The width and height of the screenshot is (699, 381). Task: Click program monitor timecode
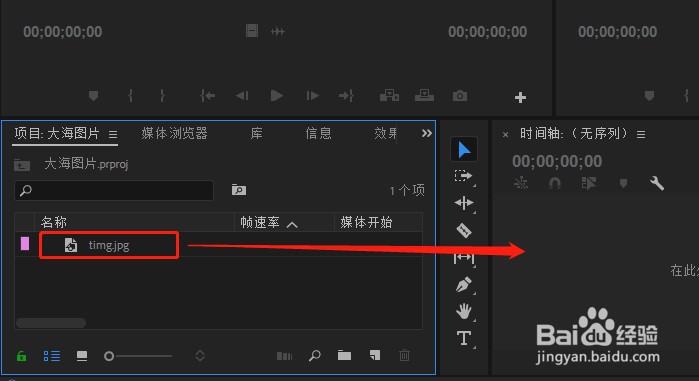[x=617, y=32]
